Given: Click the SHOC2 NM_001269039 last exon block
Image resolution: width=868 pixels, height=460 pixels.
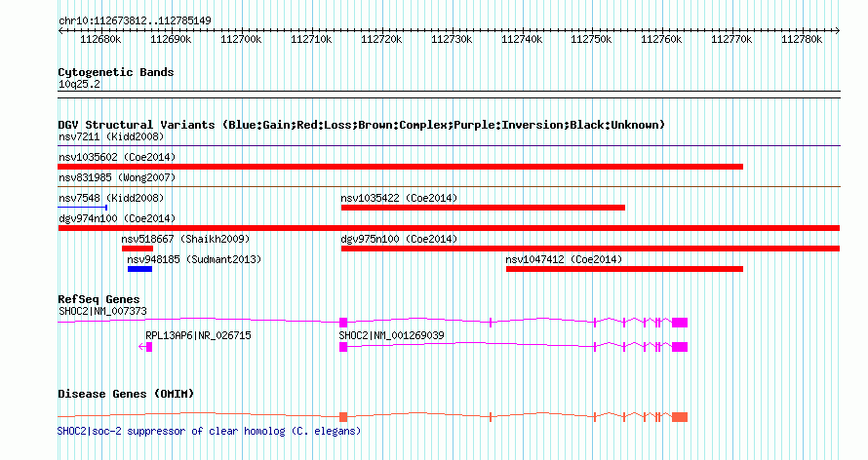Looking at the screenshot, I should coord(680,347).
